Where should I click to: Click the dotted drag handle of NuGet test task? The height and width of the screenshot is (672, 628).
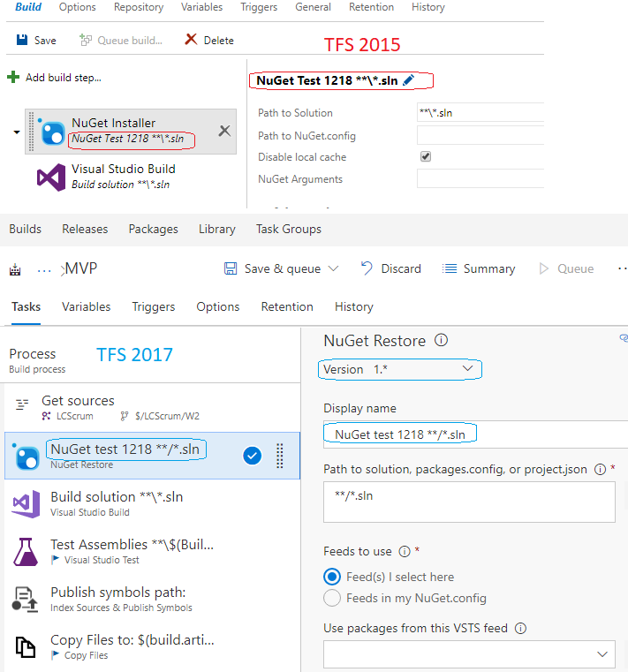pos(280,456)
